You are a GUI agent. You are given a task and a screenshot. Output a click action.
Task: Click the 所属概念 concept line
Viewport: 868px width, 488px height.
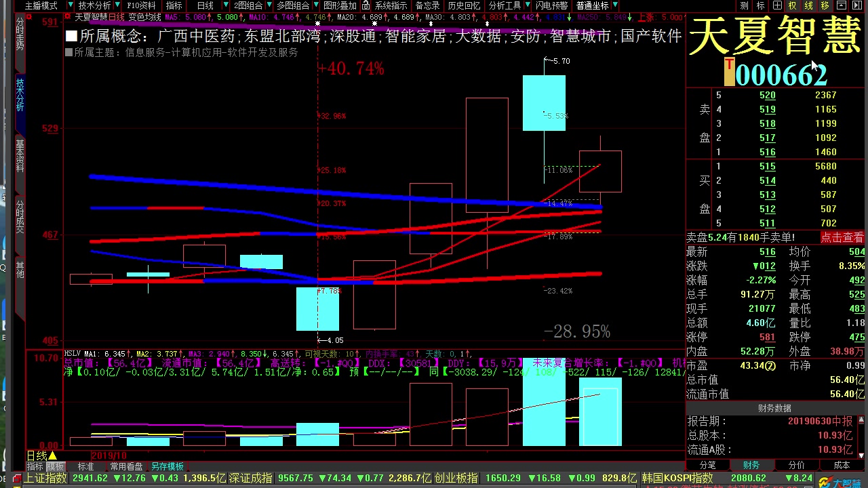point(373,36)
